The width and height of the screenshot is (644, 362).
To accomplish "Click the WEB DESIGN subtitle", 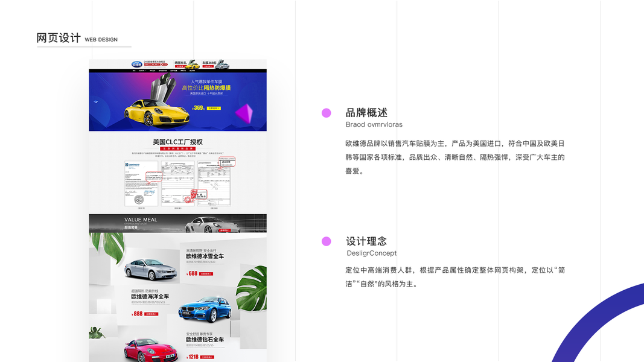I will tap(101, 39).
